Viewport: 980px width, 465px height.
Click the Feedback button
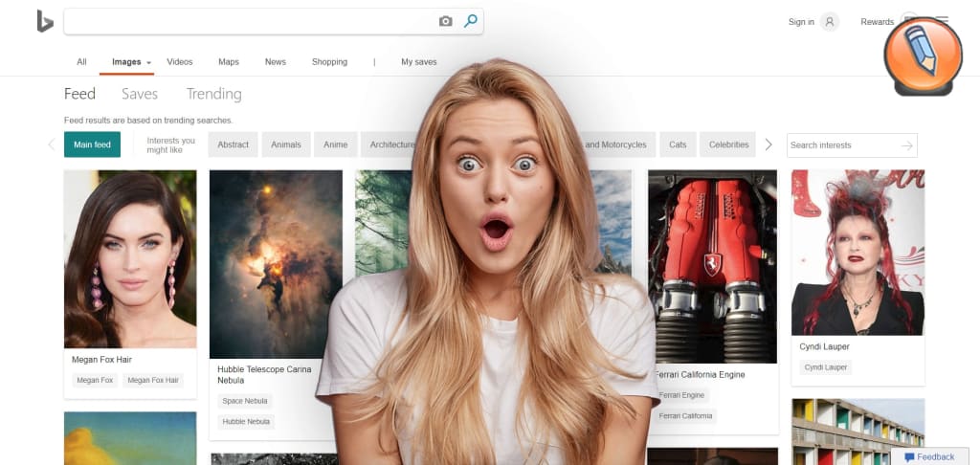coord(929,457)
